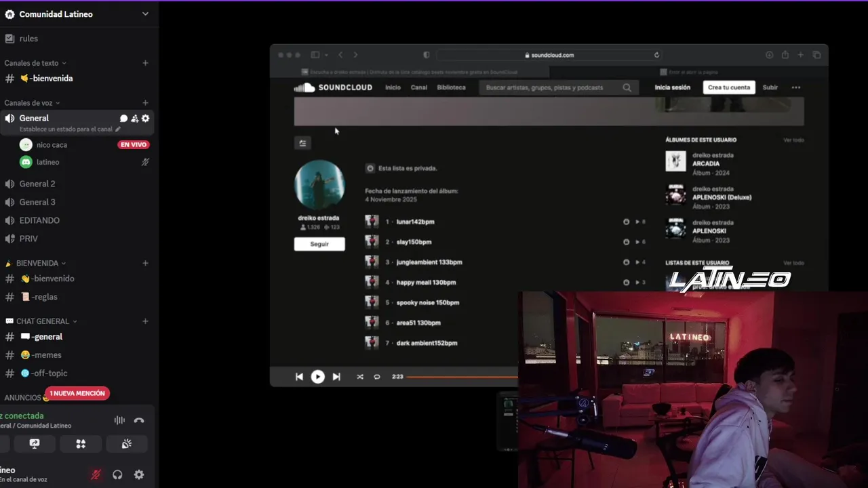Viewport: 868px width, 488px height.
Task: Open Safari sidebar dropdown arrow
Action: click(x=326, y=55)
